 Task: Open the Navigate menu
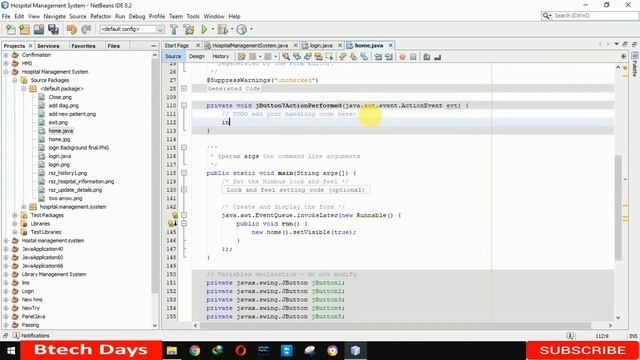point(54,16)
